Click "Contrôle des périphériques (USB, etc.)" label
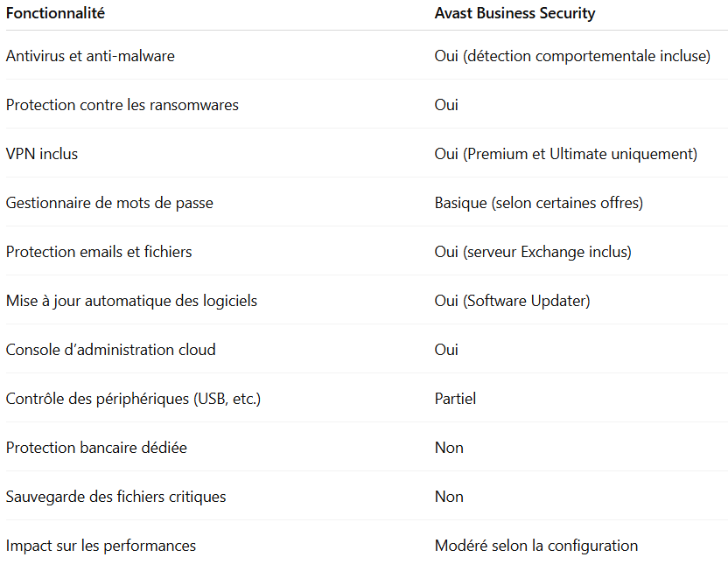 pos(133,399)
